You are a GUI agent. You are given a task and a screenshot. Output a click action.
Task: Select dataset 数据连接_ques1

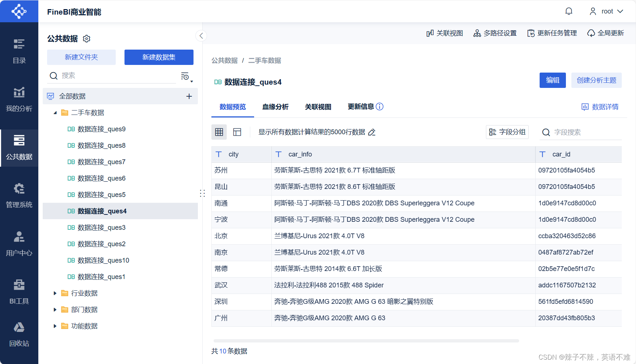click(x=120, y=277)
